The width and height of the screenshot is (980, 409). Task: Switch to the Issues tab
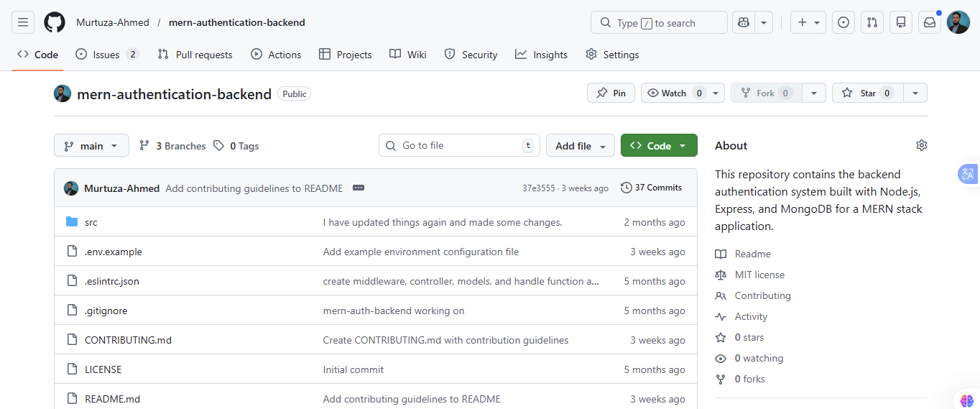pyautogui.click(x=107, y=55)
